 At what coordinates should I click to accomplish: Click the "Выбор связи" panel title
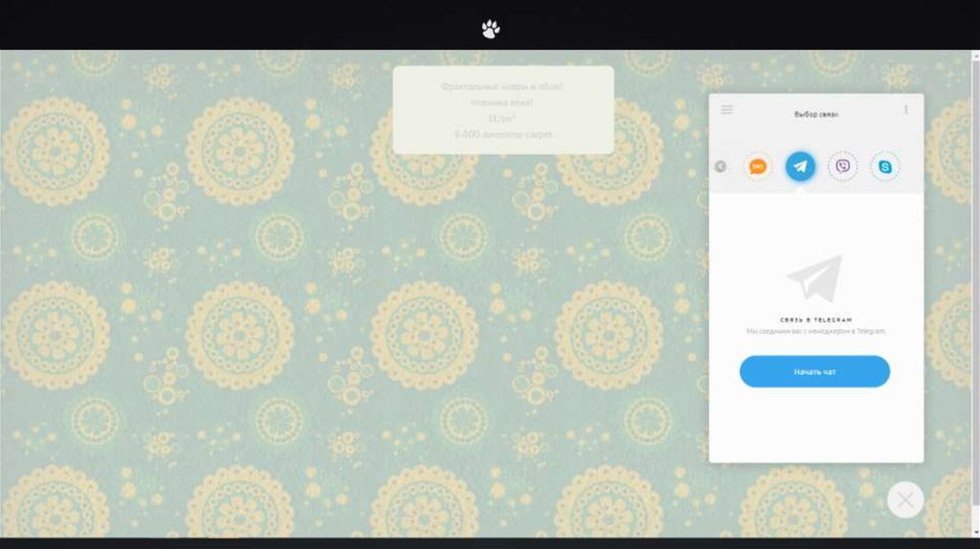815,114
